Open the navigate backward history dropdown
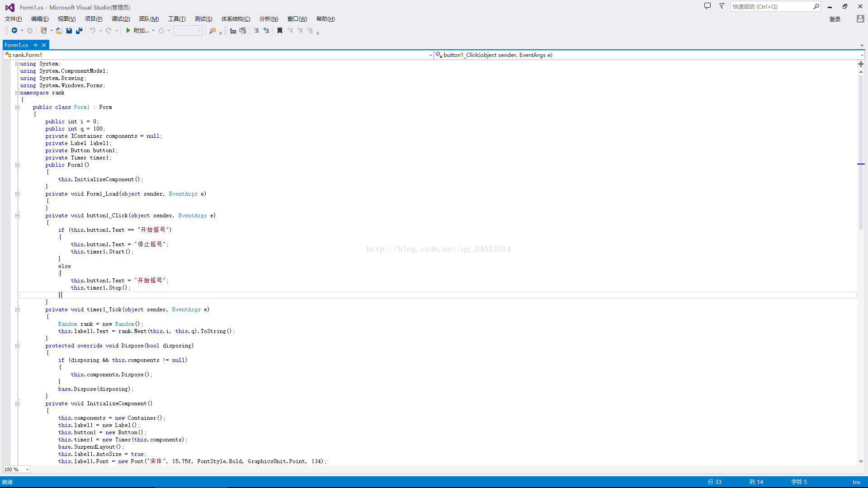The image size is (868, 488). (22, 31)
